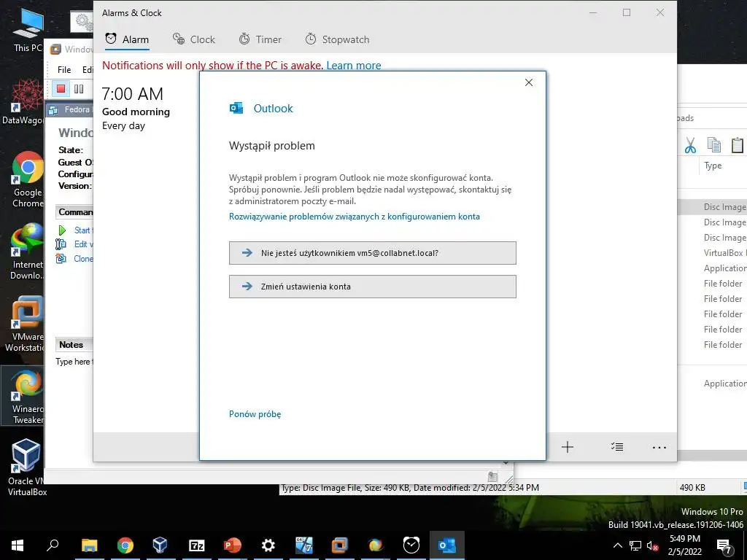This screenshot has width=747, height=560.
Task: Click the muted volume icon in tray
Action: click(652, 545)
